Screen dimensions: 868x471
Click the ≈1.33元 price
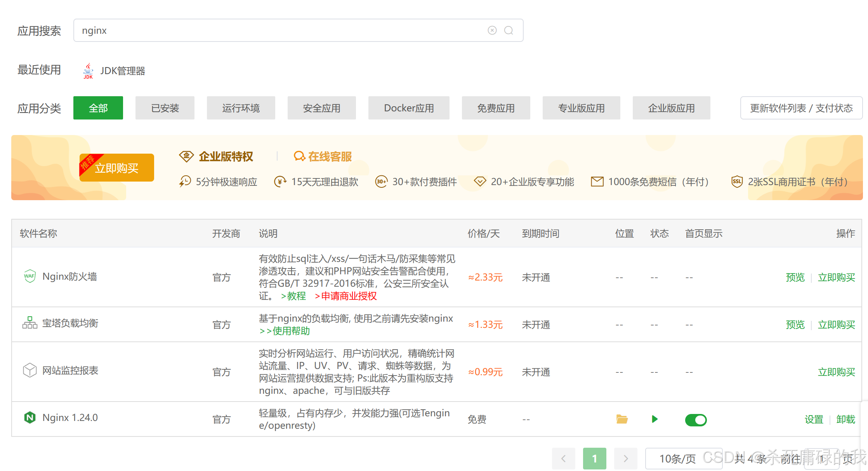tap(485, 324)
